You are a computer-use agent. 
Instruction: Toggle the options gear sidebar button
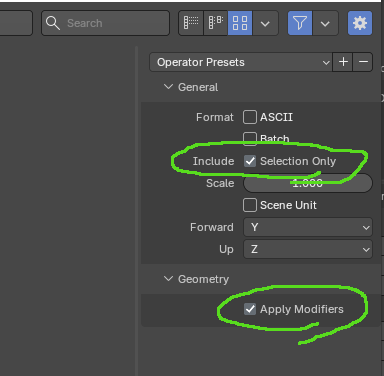[360, 23]
